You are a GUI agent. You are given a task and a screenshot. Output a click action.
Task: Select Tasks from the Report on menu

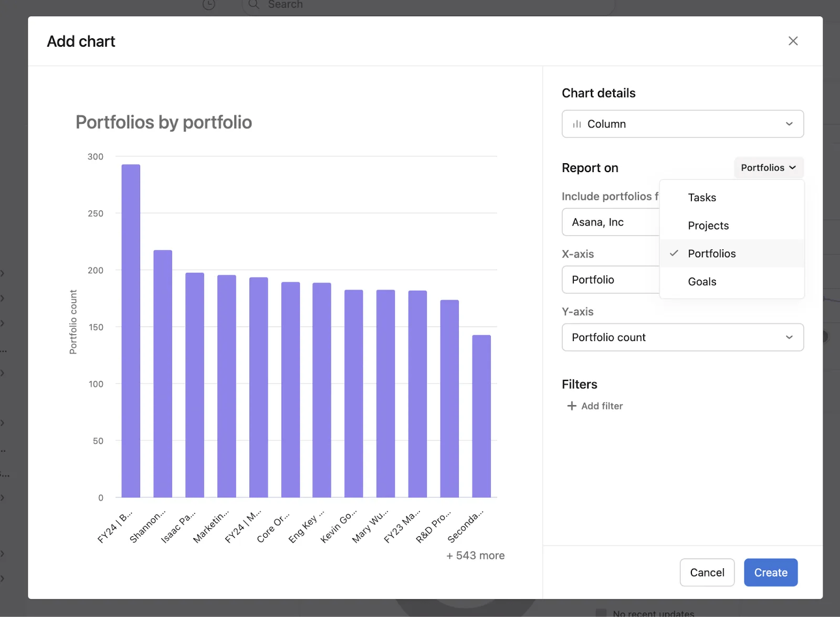coord(702,197)
